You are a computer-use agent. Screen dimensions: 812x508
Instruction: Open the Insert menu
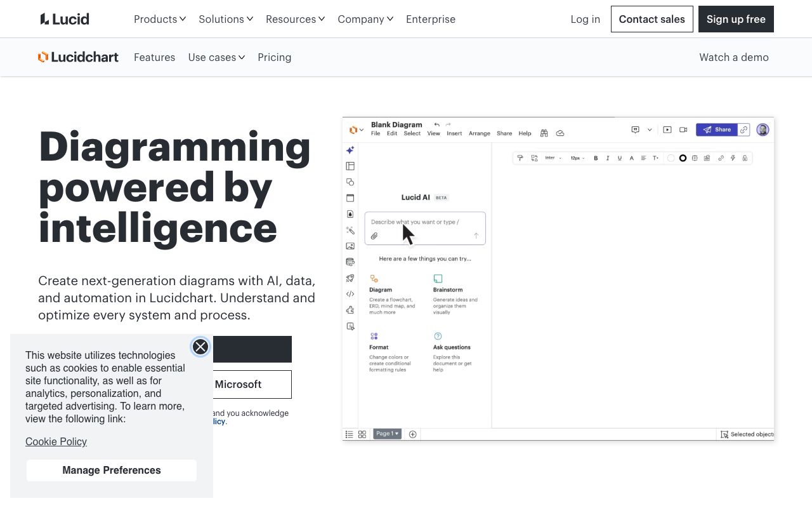[x=454, y=133]
